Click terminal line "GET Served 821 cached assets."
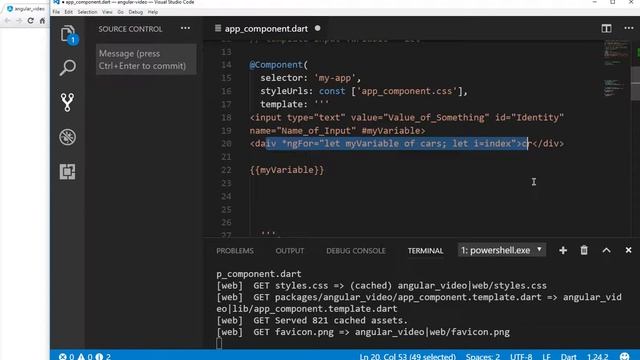The width and height of the screenshot is (640, 360). (x=330, y=320)
